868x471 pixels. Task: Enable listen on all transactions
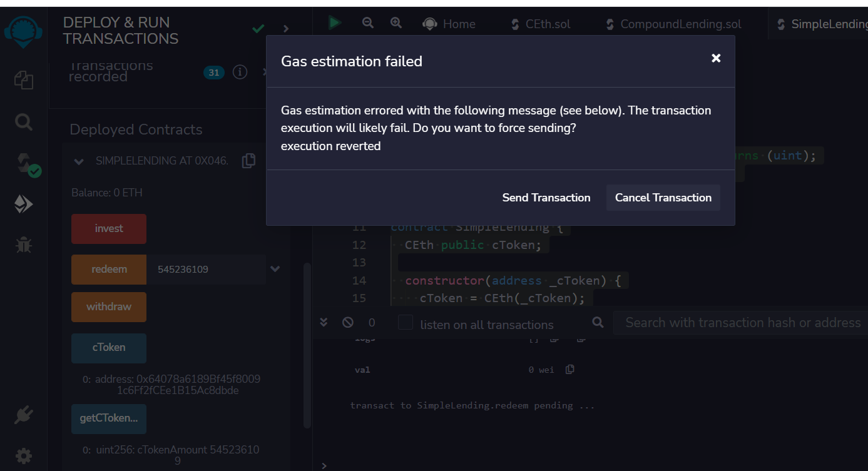click(405, 322)
